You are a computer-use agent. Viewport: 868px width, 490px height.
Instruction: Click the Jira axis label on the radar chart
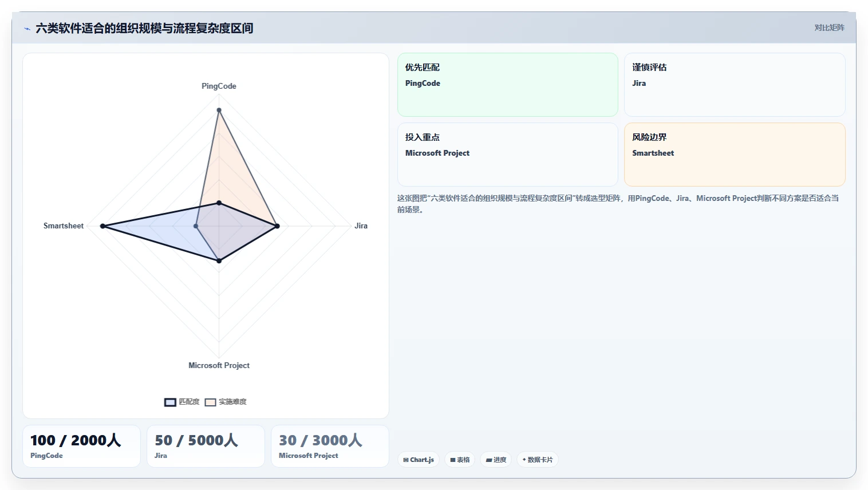click(361, 226)
